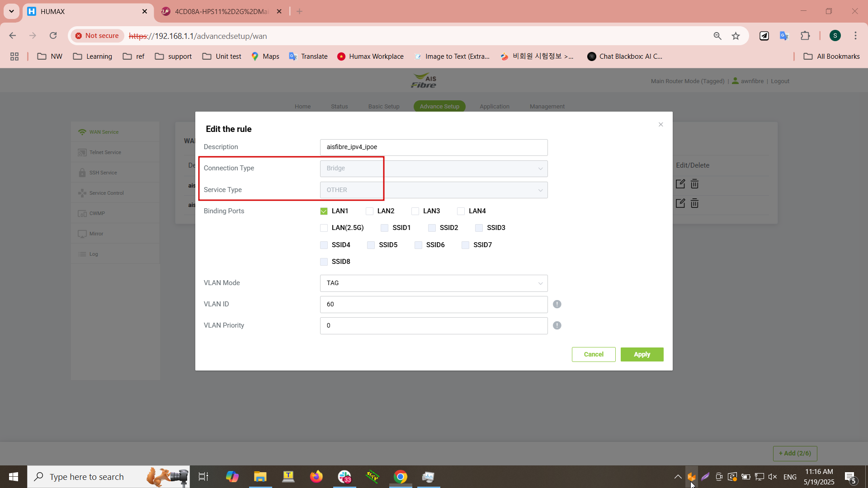Open the Extensions puzzle icon
The height and width of the screenshot is (488, 868).
(x=805, y=36)
